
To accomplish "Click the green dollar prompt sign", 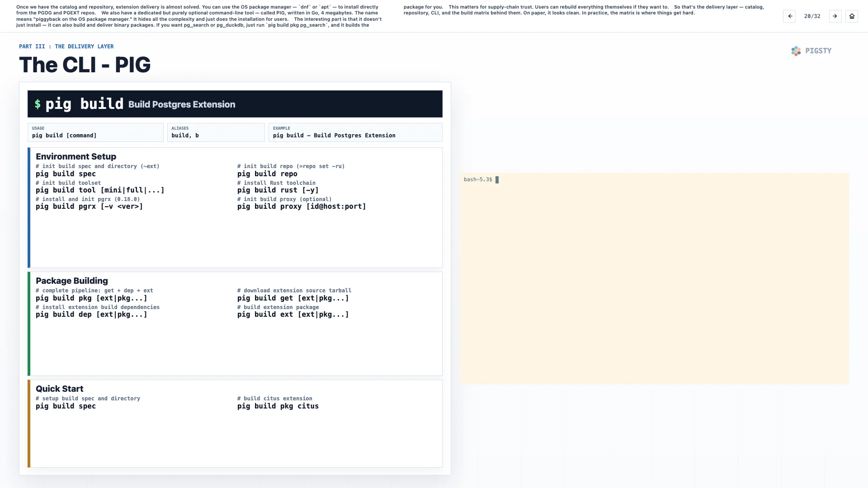I will pos(38,104).
